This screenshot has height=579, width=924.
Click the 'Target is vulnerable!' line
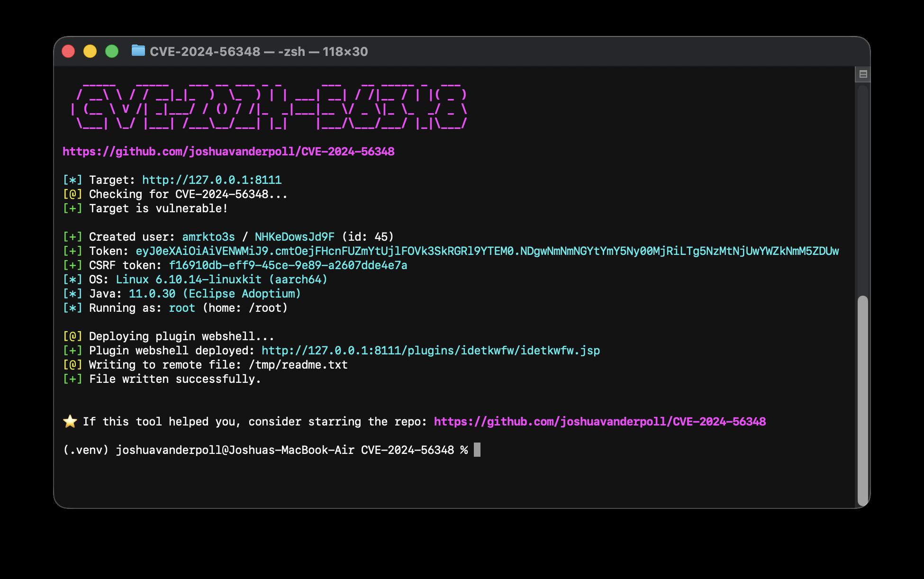point(158,208)
